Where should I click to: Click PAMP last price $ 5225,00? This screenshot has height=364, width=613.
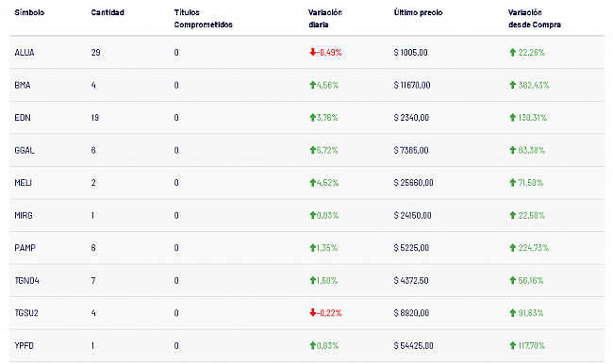pyautogui.click(x=411, y=248)
